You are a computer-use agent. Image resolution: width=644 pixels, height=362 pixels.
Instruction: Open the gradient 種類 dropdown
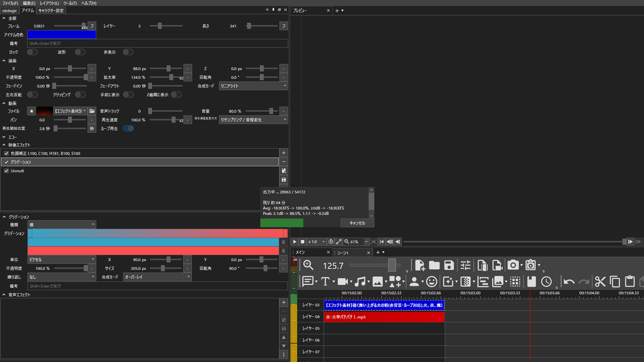62,224
